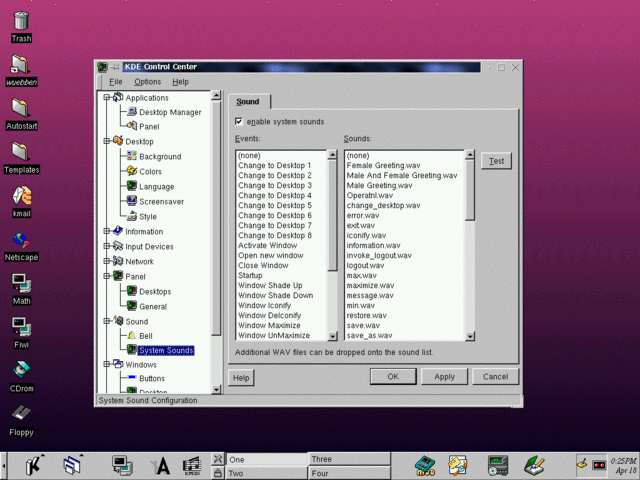640x480 pixels.
Task: Click the Control Center window menu icon
Action: (x=102, y=67)
